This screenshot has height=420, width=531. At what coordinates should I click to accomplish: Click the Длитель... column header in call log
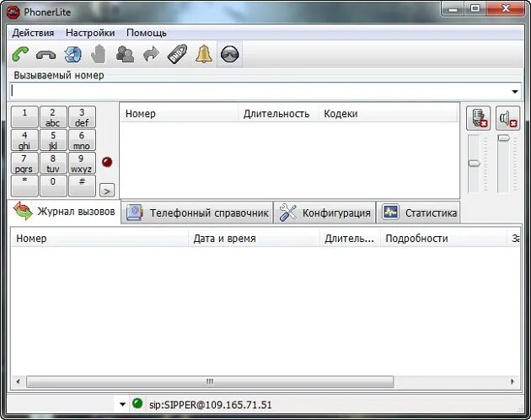pos(350,239)
